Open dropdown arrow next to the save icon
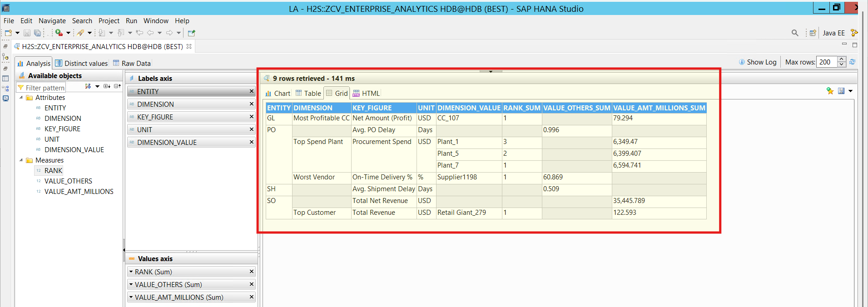The image size is (868, 307). coord(850,91)
